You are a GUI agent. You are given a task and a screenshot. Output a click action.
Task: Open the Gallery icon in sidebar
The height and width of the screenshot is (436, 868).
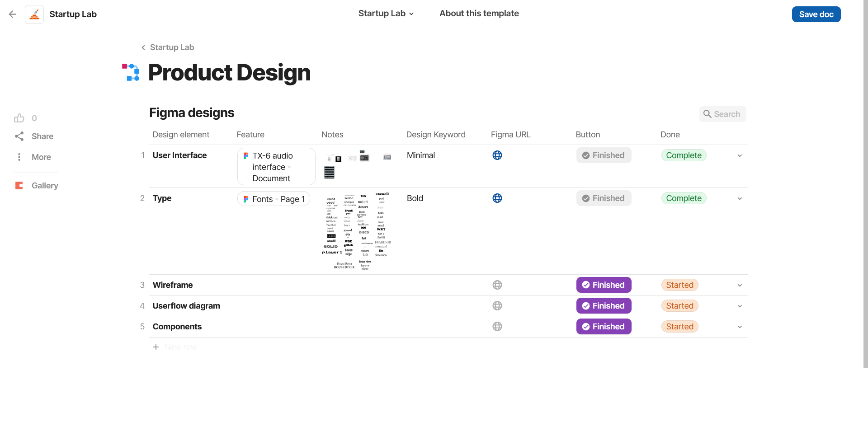click(x=19, y=186)
